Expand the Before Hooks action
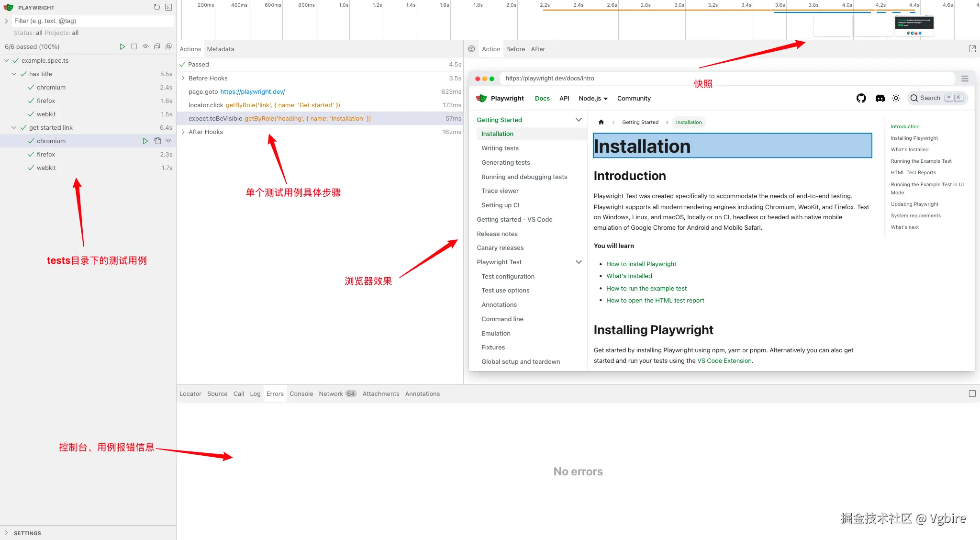Image resolution: width=980 pixels, height=540 pixels. (183, 78)
